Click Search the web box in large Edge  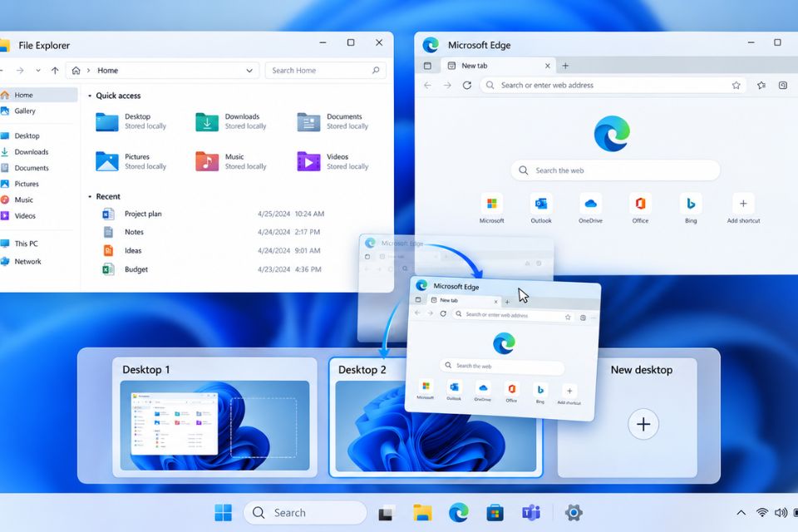coord(615,170)
